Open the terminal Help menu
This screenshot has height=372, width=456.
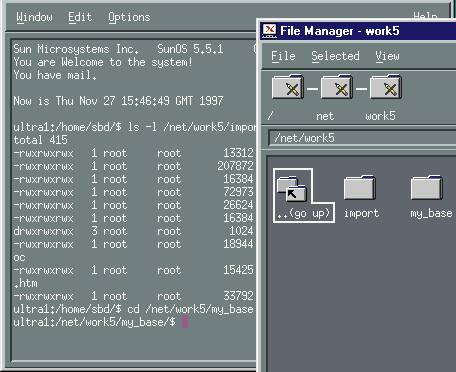pos(425,15)
